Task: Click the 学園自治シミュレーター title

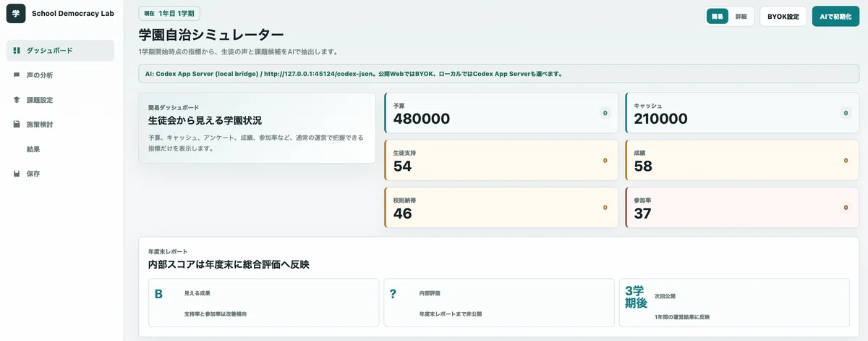Action: [x=211, y=35]
